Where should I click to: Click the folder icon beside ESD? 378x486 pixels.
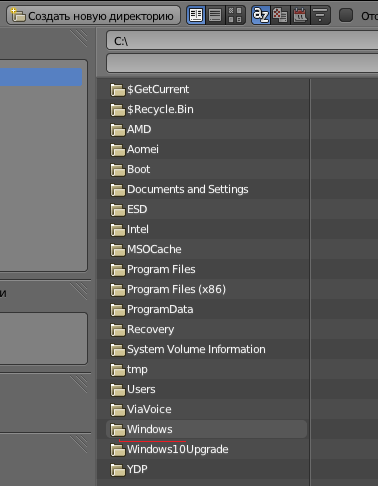point(118,210)
